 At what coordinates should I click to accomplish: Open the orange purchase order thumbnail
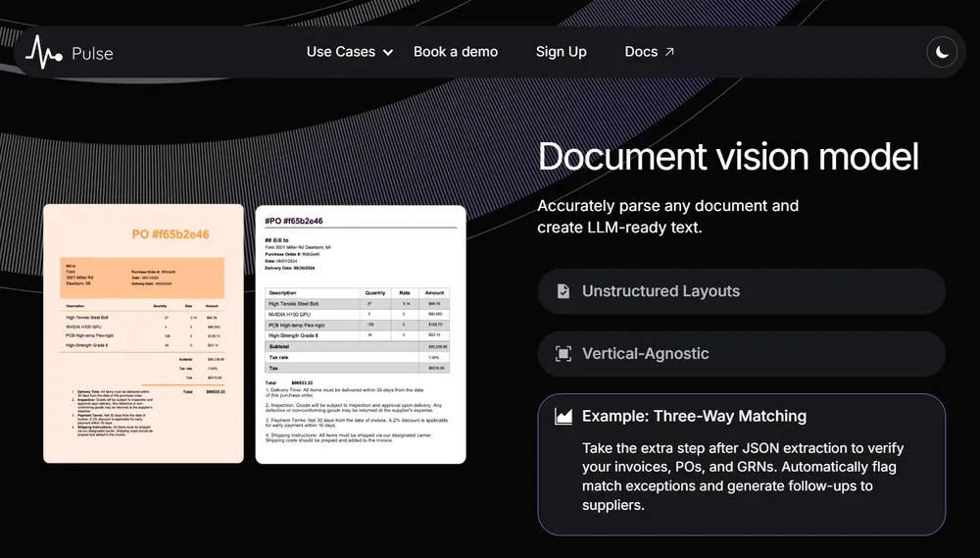pos(143,333)
